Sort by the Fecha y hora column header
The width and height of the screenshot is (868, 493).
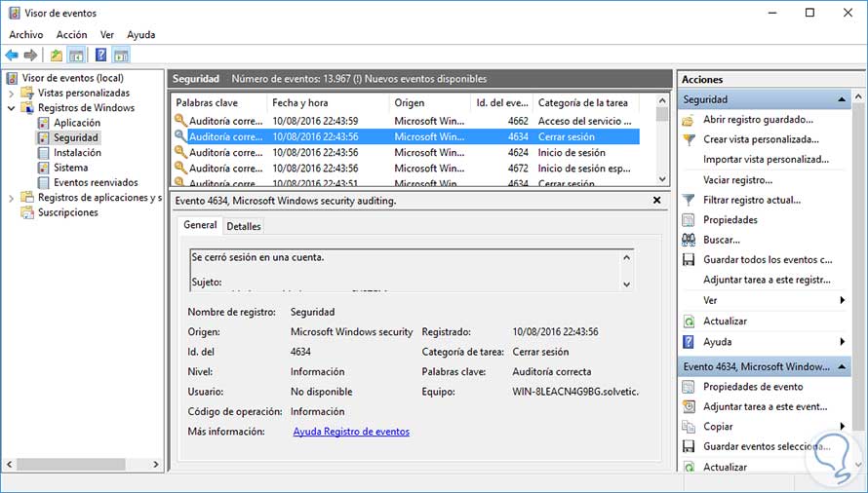point(329,103)
